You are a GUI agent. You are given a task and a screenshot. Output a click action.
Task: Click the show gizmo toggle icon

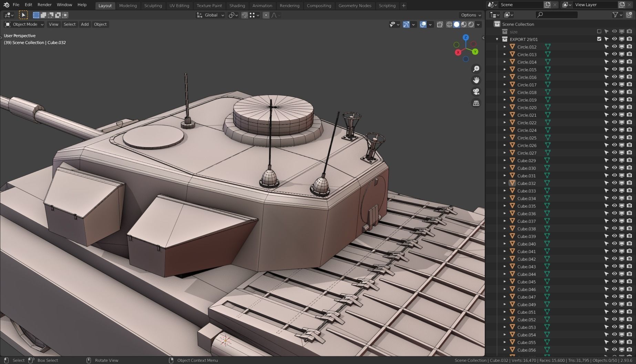(406, 24)
